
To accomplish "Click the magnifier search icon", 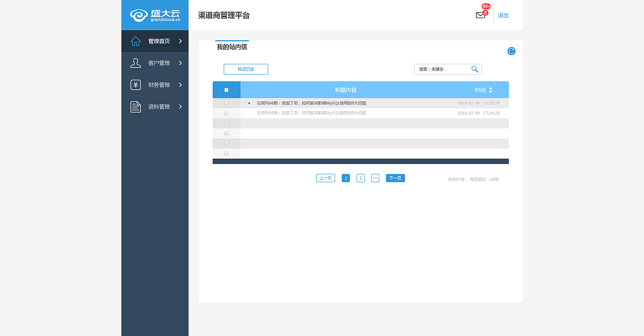I will (x=474, y=69).
